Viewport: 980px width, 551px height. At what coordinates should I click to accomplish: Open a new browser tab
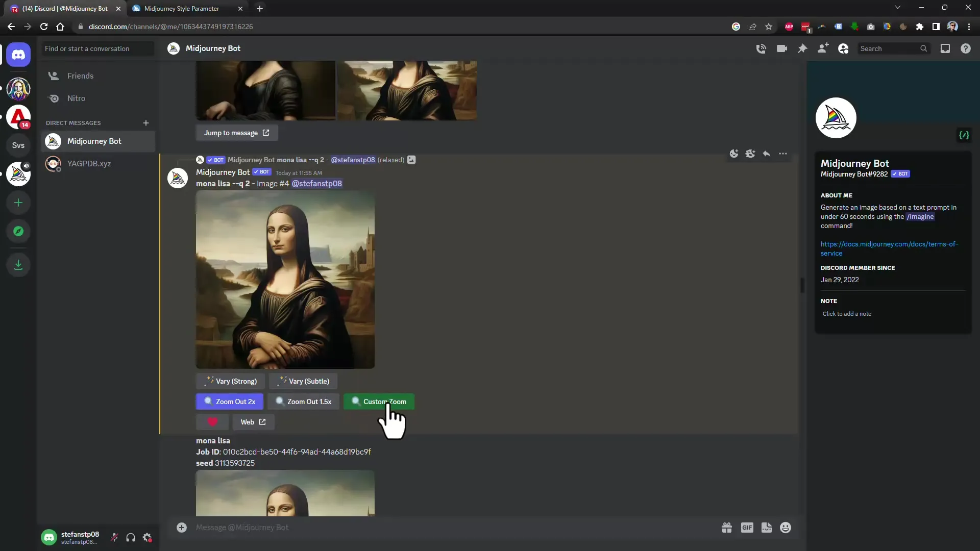tap(260, 9)
